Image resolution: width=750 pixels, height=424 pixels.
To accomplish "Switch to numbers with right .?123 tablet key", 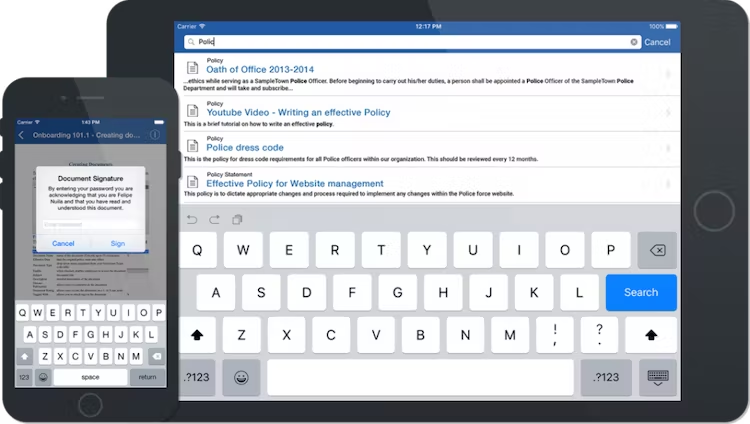I will 606,378.
